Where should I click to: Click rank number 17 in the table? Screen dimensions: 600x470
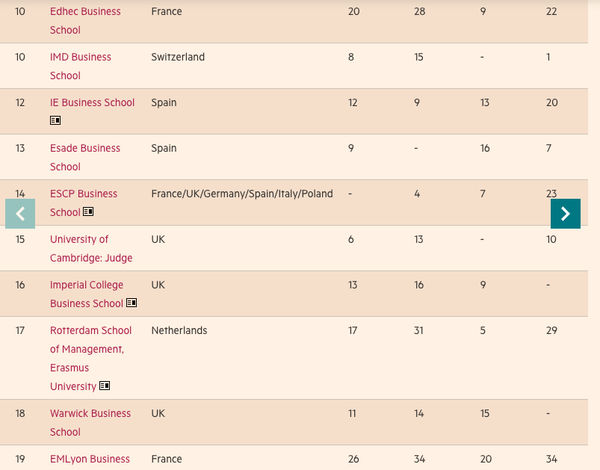point(20,330)
